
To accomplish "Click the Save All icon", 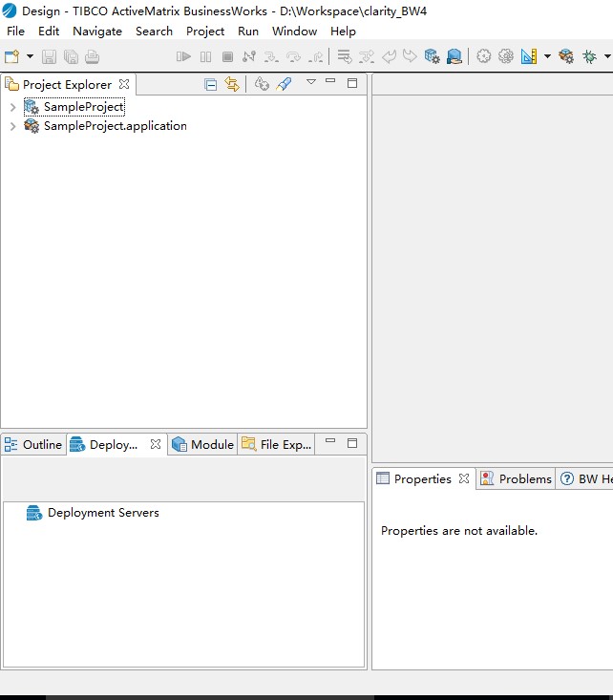I will point(71,56).
